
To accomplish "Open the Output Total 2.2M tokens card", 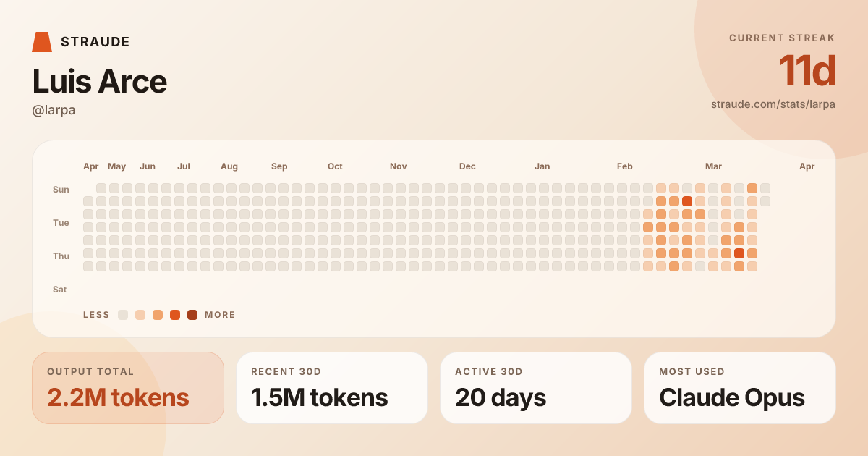I will 128,388.
